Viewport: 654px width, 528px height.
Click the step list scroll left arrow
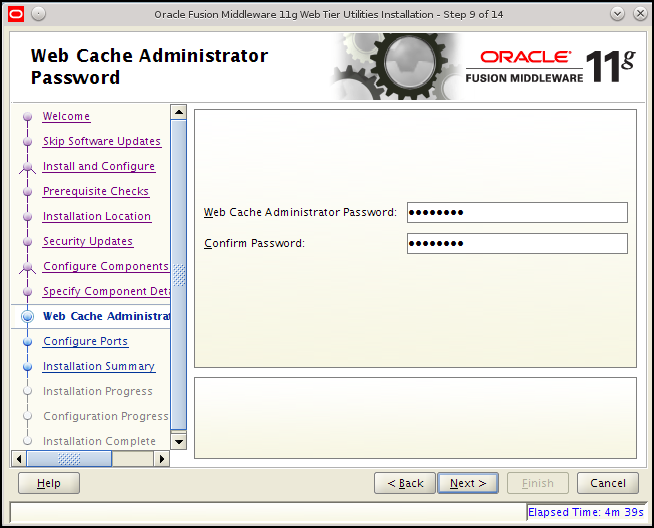[x=19, y=459]
